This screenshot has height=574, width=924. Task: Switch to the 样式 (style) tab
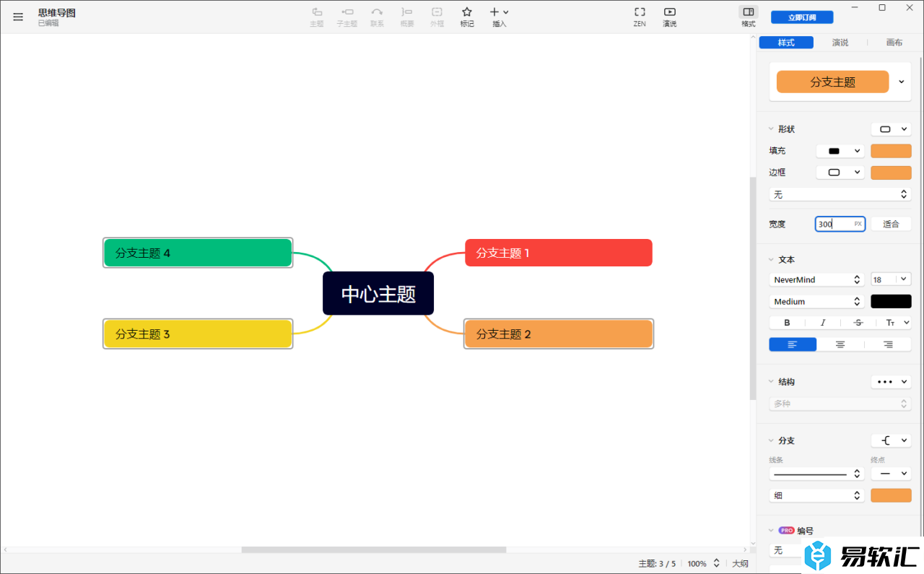[x=786, y=43]
